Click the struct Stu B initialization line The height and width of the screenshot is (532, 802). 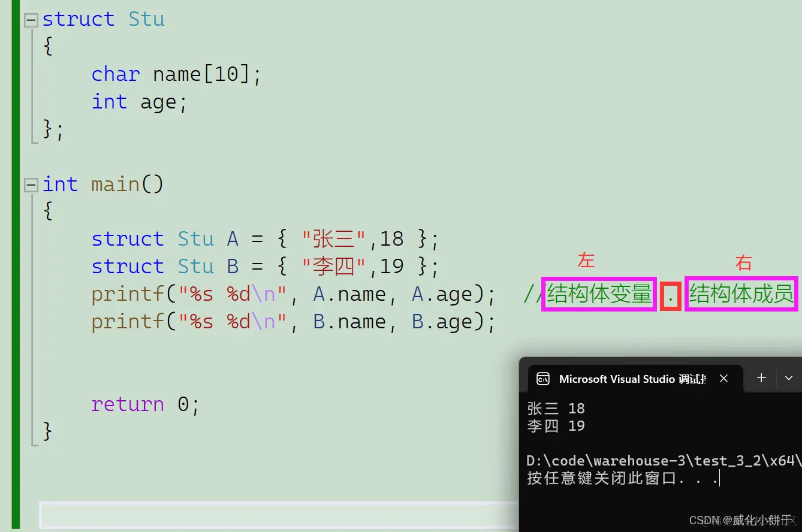click(266, 266)
